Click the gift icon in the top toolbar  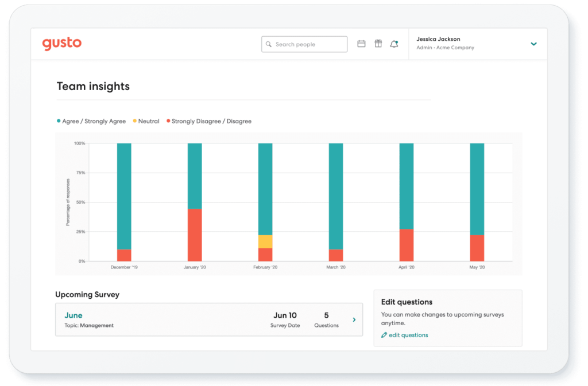(378, 43)
